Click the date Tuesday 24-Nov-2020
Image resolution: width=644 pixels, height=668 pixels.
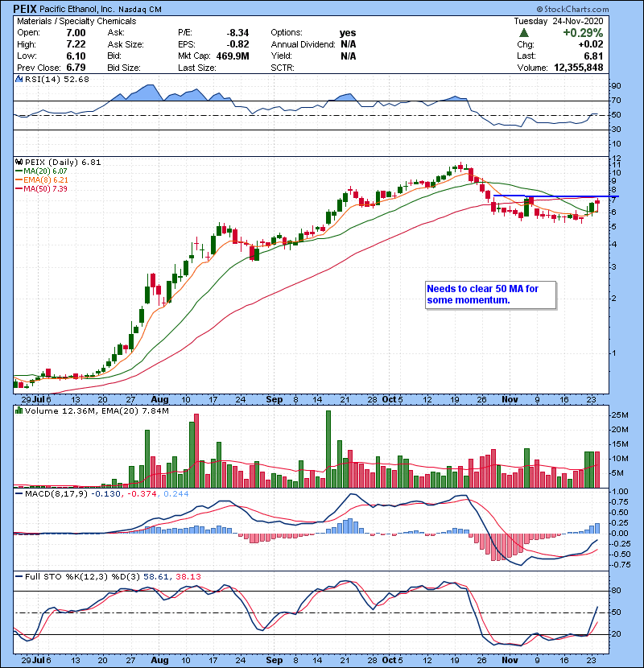coord(559,21)
